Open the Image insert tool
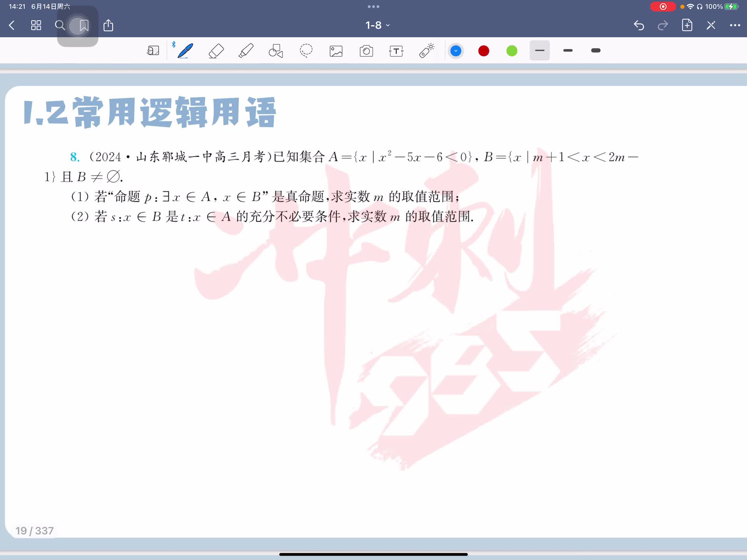The width and height of the screenshot is (747, 560). [336, 51]
